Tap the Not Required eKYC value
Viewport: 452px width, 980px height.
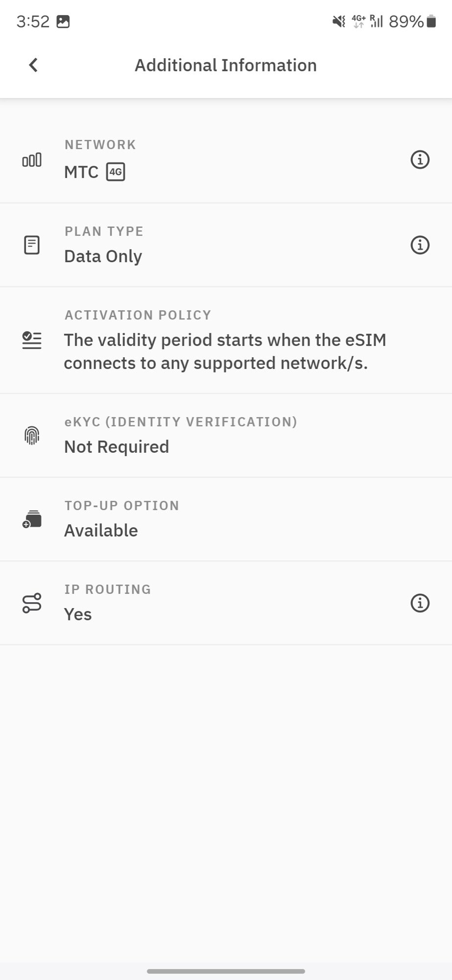click(x=117, y=447)
